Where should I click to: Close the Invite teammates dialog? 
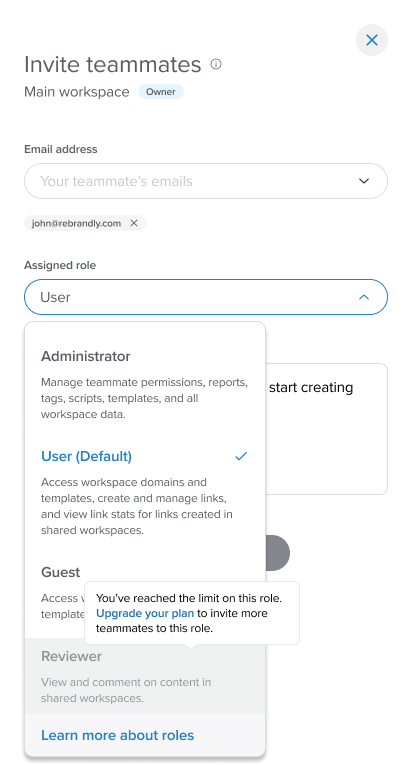pyautogui.click(x=371, y=40)
